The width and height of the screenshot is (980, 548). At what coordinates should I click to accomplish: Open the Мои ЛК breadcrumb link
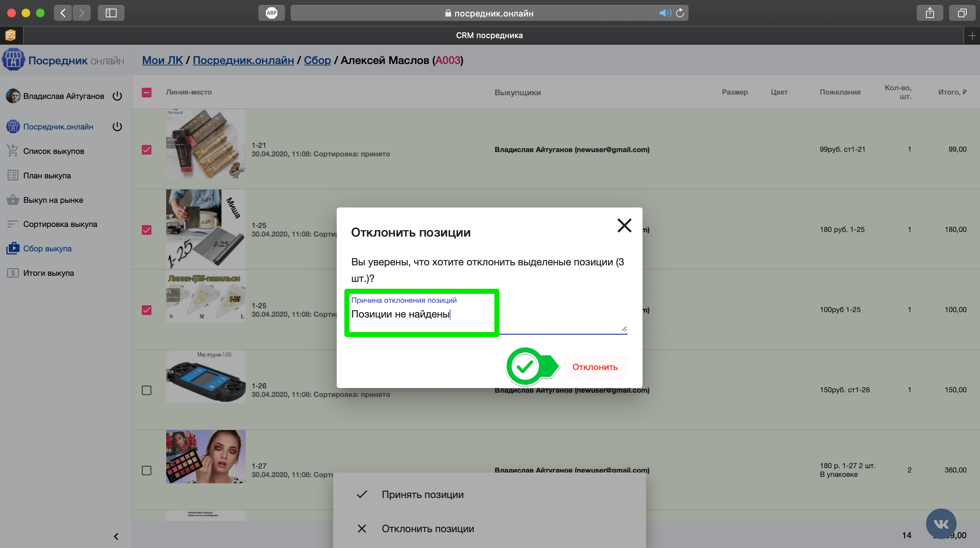click(163, 60)
